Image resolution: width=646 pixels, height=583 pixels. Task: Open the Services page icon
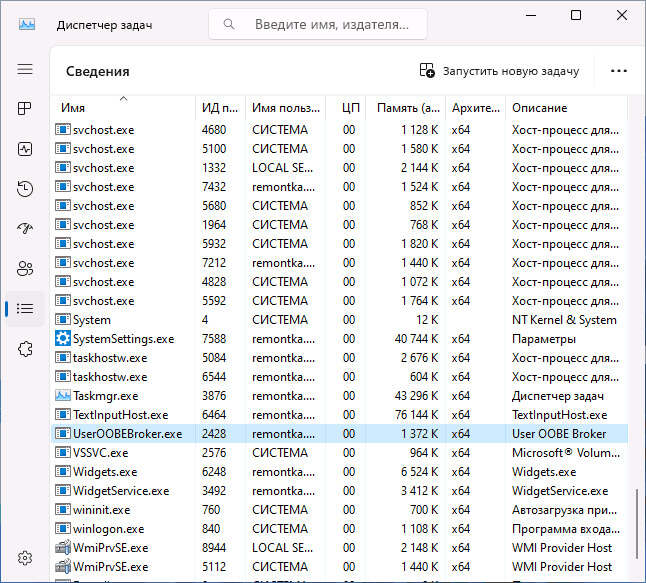point(25,348)
